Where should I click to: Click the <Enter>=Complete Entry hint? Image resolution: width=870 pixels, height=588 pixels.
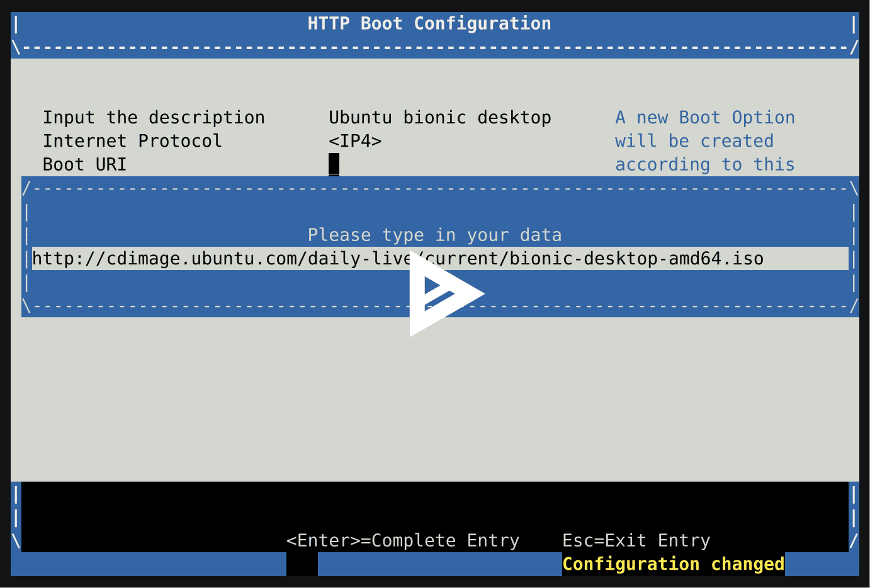(x=403, y=541)
